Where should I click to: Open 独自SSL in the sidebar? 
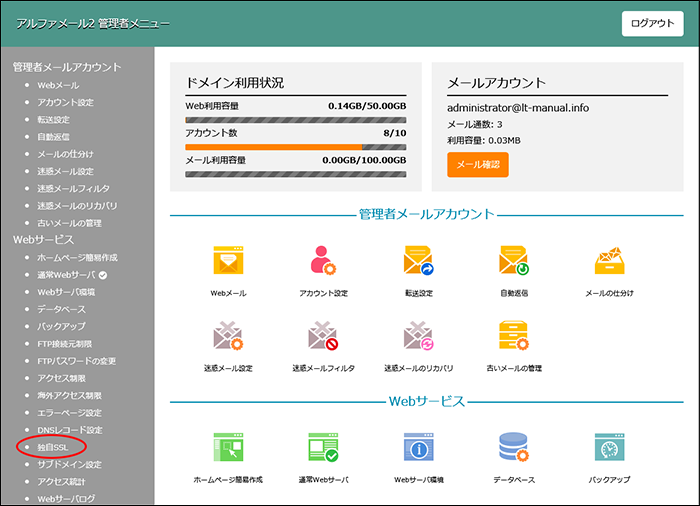coord(53,447)
